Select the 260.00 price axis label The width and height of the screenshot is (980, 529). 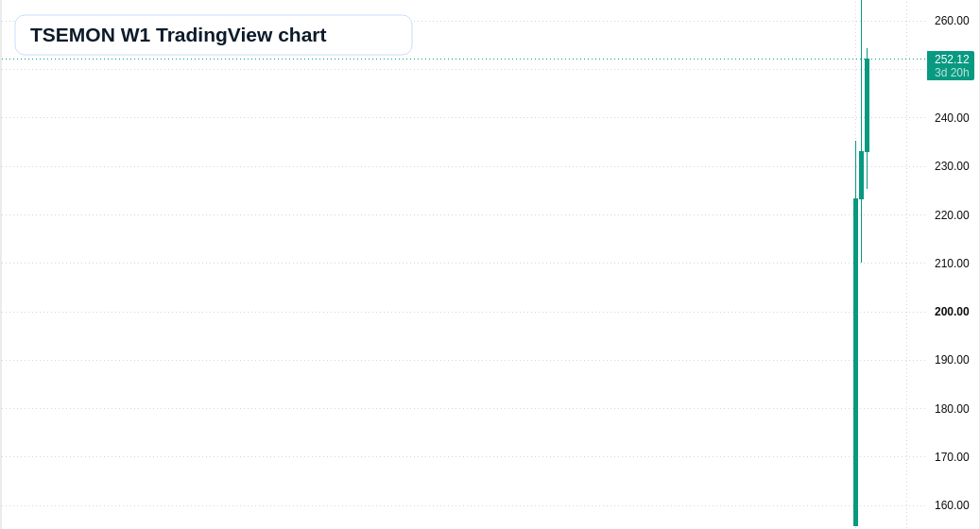952,21
